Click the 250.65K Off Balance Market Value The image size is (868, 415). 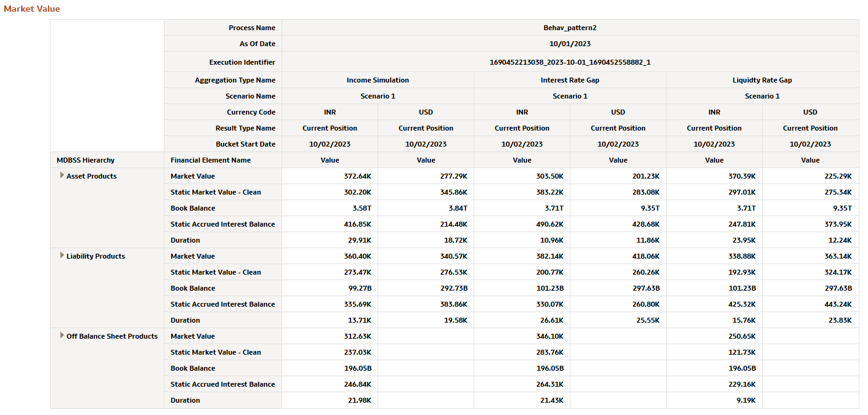tap(714, 336)
